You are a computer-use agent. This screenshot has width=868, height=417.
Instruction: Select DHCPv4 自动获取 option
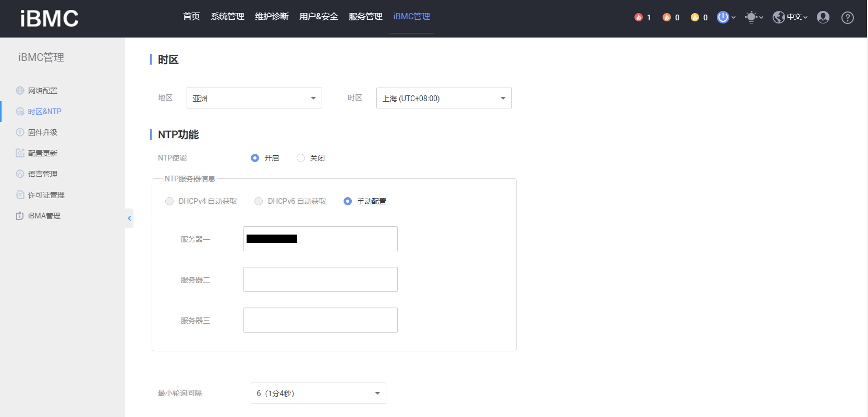(x=169, y=201)
